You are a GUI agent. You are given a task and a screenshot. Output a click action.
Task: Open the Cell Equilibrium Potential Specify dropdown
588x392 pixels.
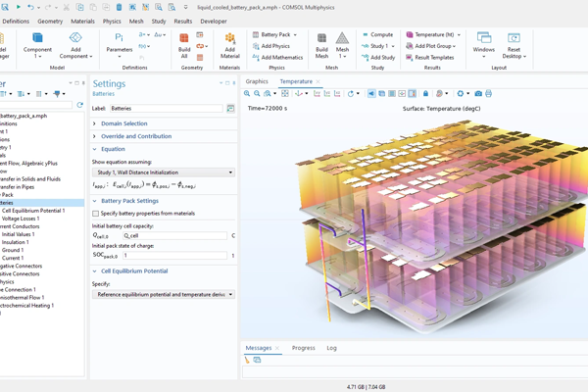(164, 294)
